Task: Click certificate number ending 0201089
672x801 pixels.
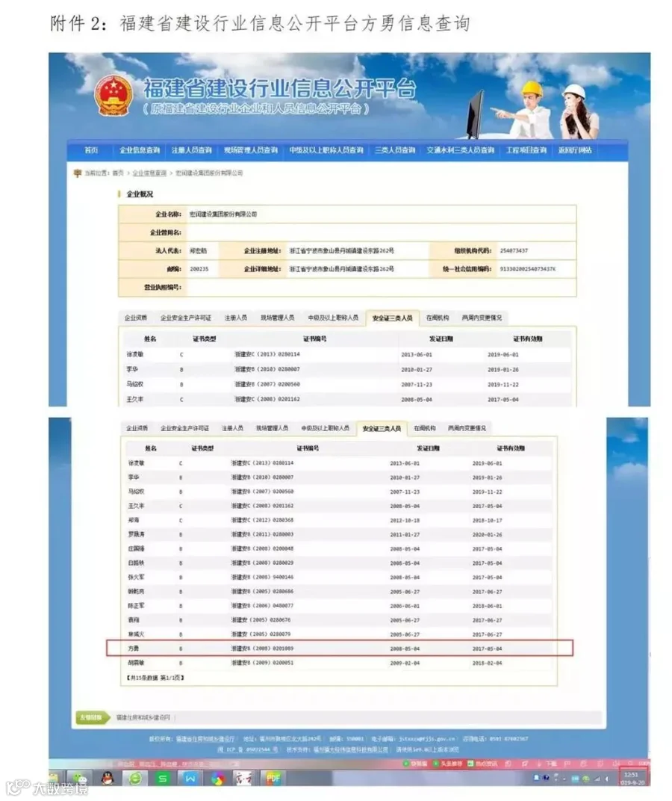Action: (x=262, y=649)
